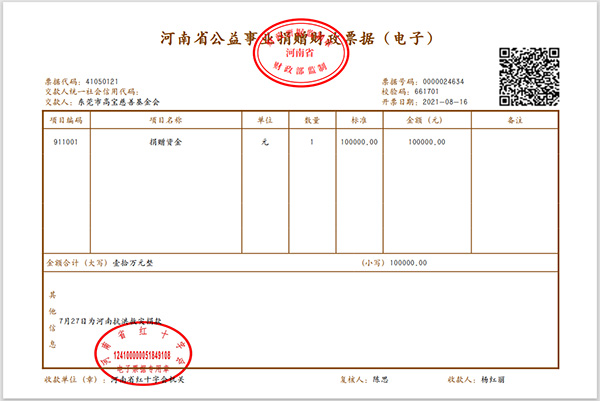Image resolution: width=600 pixels, height=401 pixels.
Task: Click the 项目名称 column header
Action: tap(166, 119)
